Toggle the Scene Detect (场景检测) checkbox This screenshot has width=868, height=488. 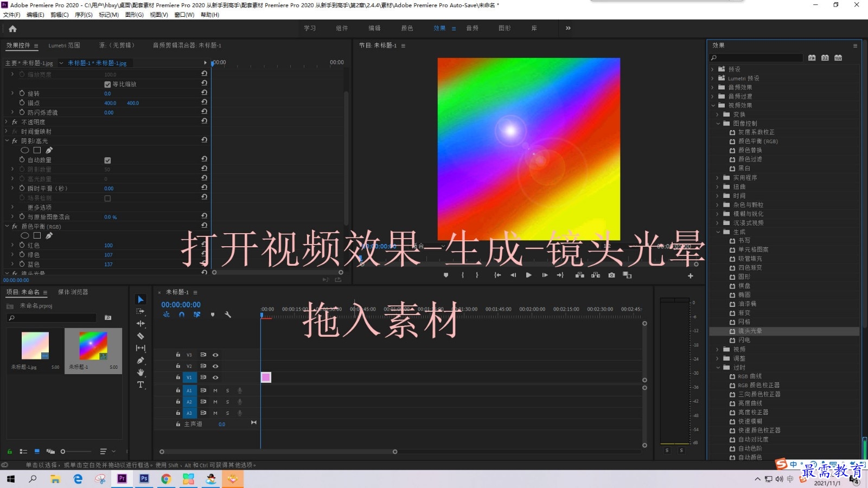107,198
